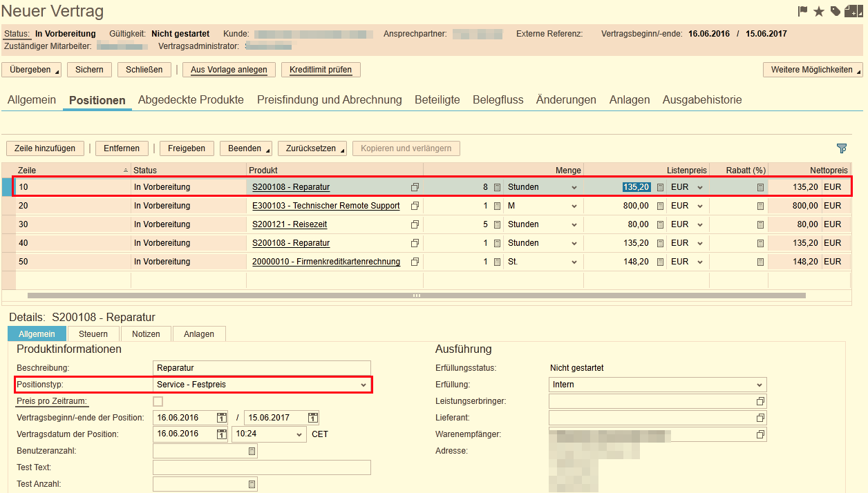Click the table's horizontal scrollbar

pos(416,296)
